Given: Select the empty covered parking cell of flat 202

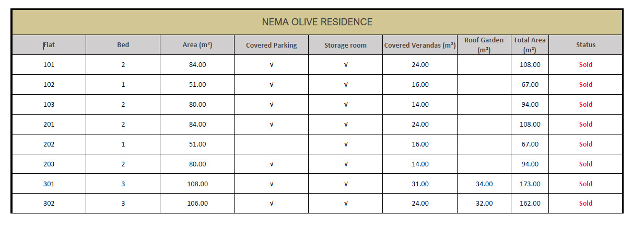Looking at the screenshot, I should [x=271, y=144].
